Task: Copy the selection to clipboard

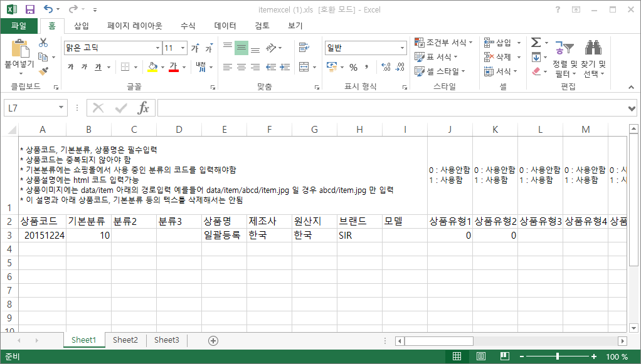Action: click(43, 57)
